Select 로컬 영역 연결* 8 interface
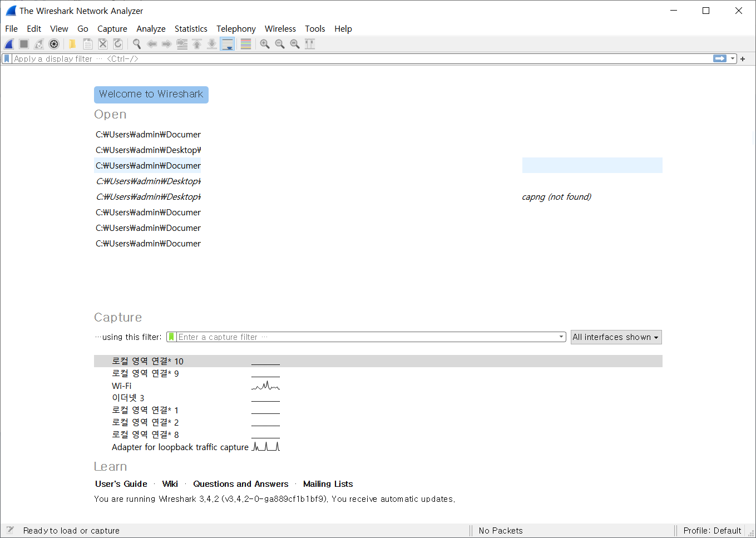Image resolution: width=756 pixels, height=538 pixels. click(x=378, y=435)
